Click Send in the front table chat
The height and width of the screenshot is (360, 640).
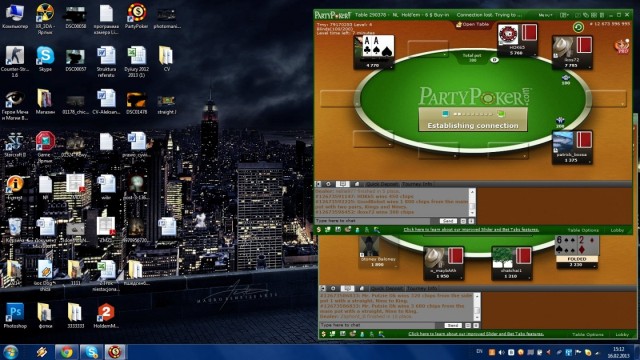(x=448, y=221)
